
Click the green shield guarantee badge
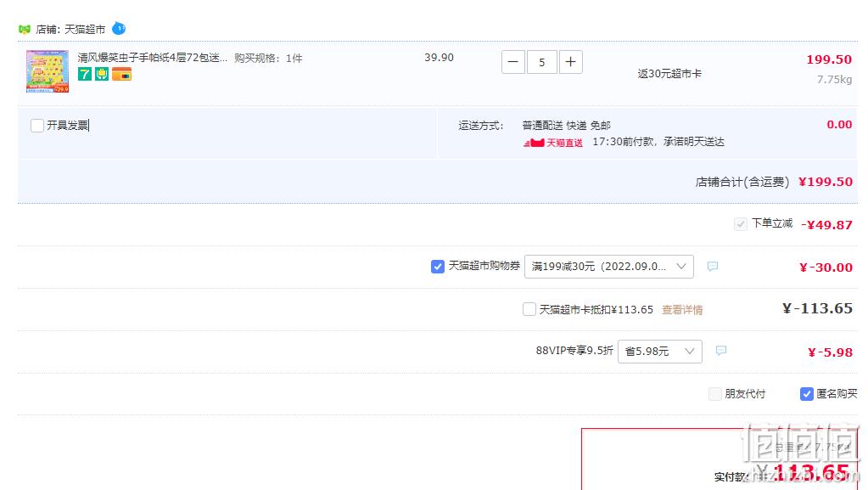point(102,74)
